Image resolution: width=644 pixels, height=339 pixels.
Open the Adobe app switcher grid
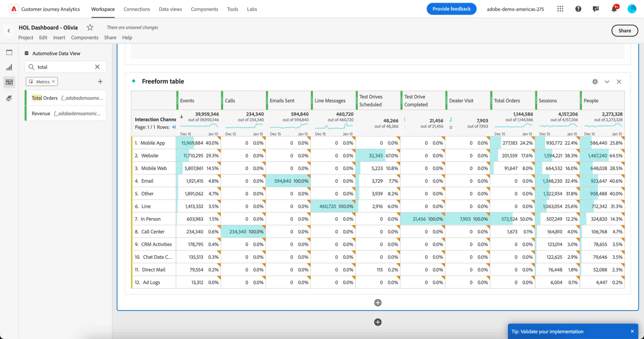560,9
